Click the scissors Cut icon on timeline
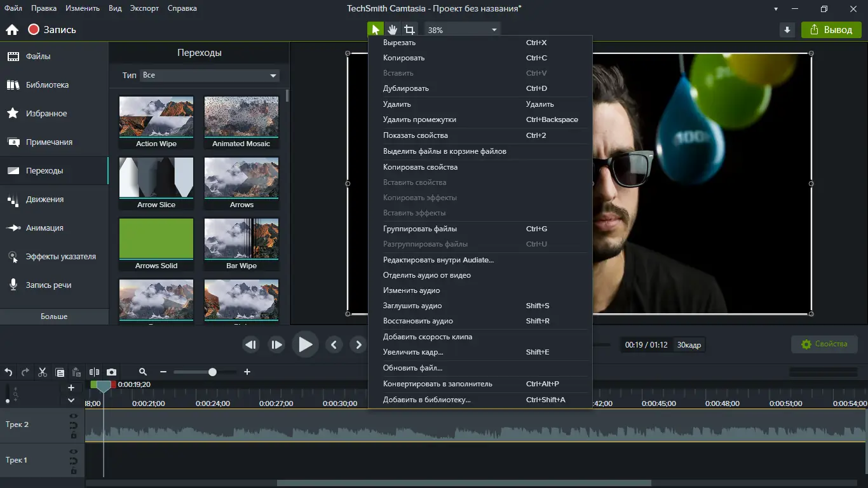Screen dimensions: 868x488 [x=43, y=372]
